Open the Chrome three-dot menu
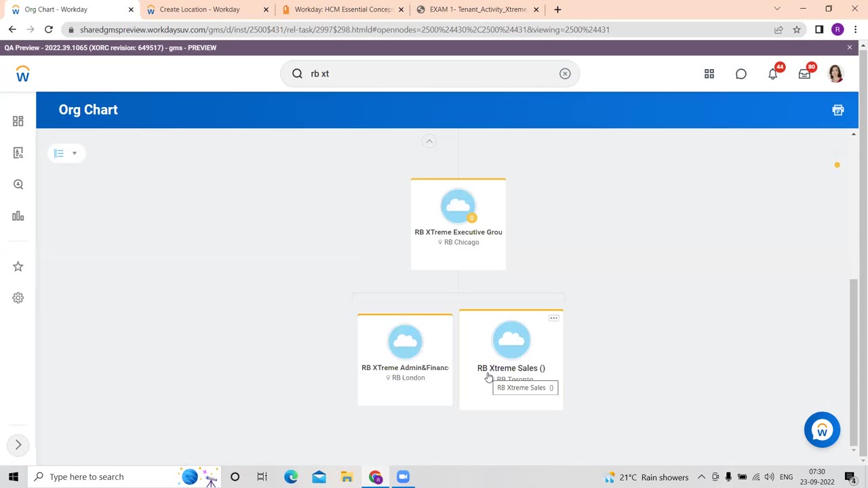 855,30
